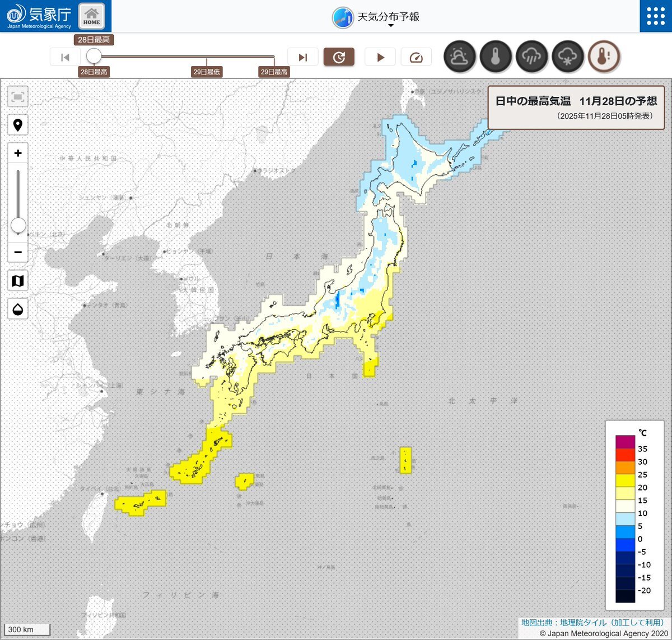Toggle the loop/repeat playback button

point(339,57)
